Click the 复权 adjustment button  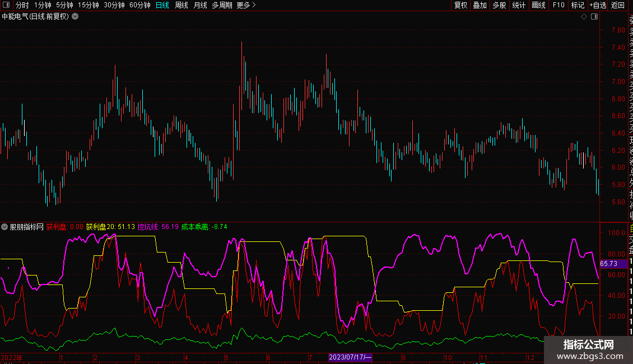(460, 5)
